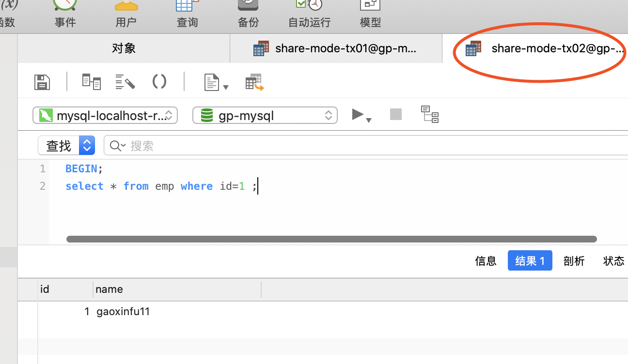628x364 pixels.
Task: Click the explain query tree icon
Action: (x=430, y=114)
